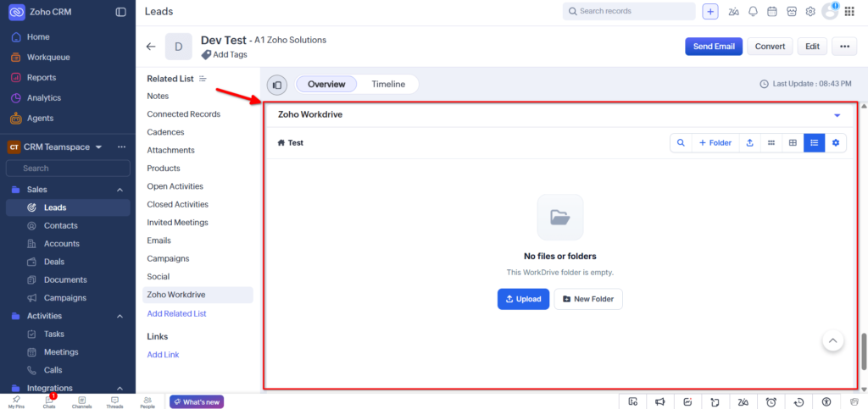Switch to the Timeline tab

tap(388, 85)
